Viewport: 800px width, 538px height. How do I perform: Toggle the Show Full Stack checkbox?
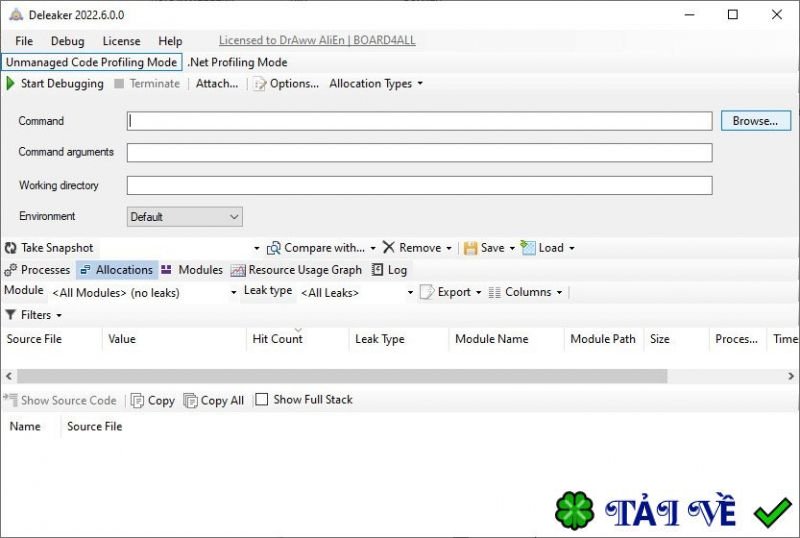[x=261, y=399]
